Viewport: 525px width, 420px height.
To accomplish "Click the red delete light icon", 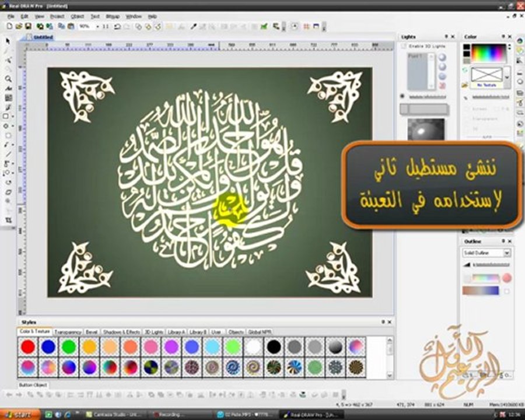I will 442,86.
